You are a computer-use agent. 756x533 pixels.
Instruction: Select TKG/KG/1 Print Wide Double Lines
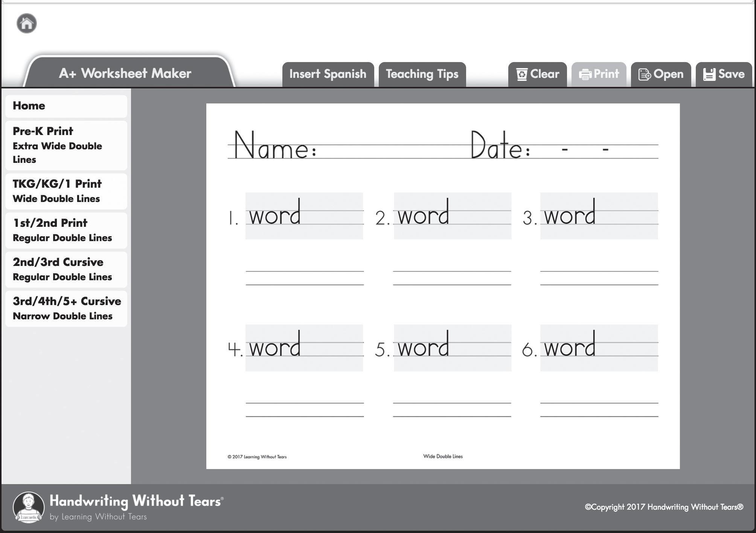[66, 191]
